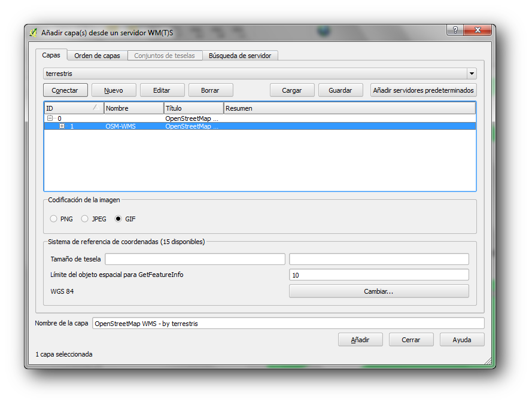Click the Cerrar button

pos(411,340)
